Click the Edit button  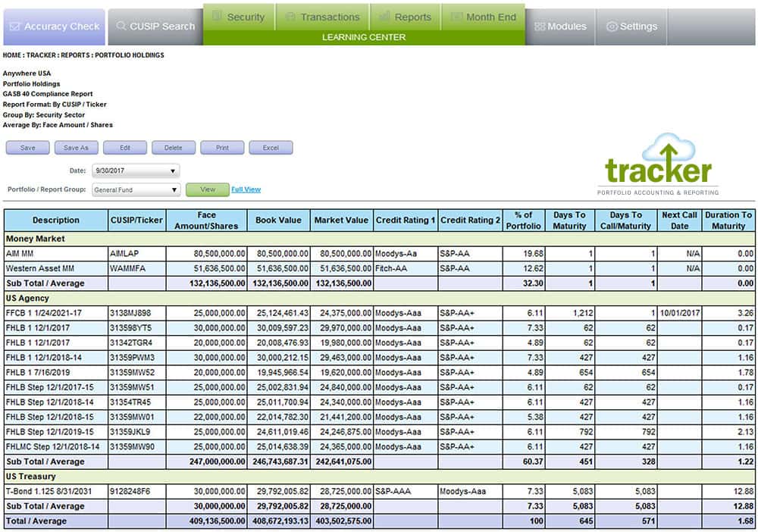pos(125,148)
